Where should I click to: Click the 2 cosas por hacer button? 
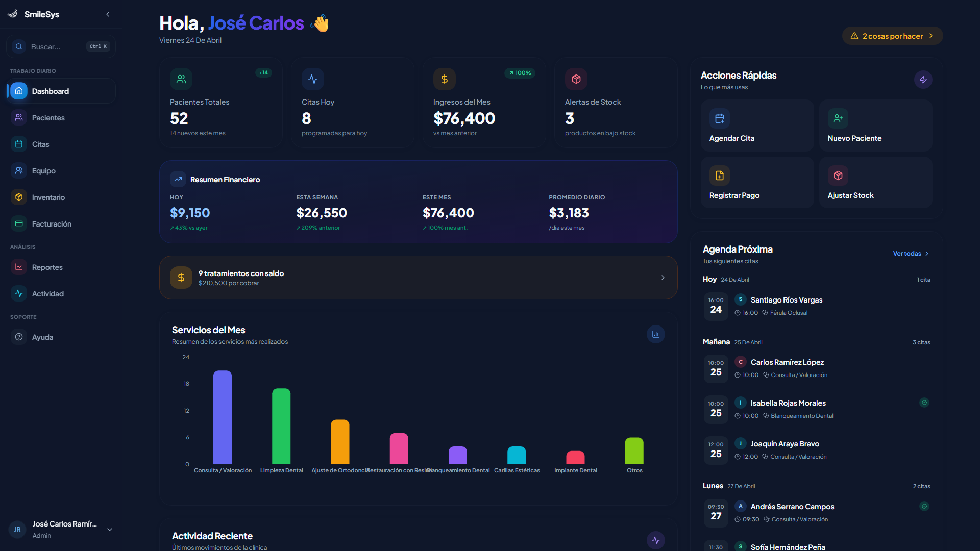pos(892,36)
